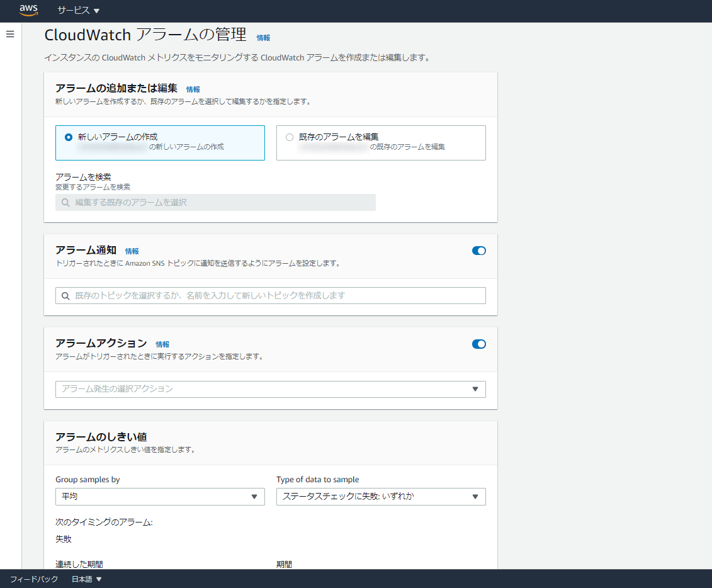Viewport: 712px width, 588px height.
Task: Open Group samples by 平均 dropdown
Action: (160, 497)
